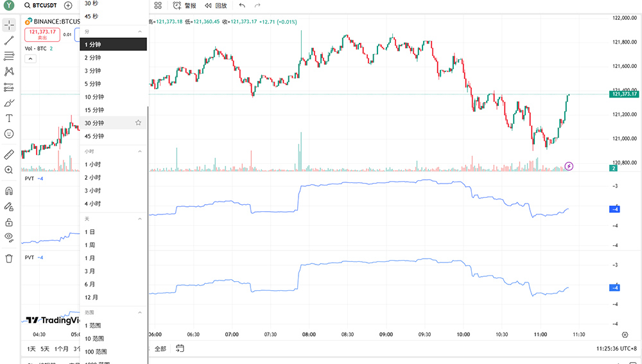
Task: Select 5 分钟 interval from list
Action: [x=93, y=84]
